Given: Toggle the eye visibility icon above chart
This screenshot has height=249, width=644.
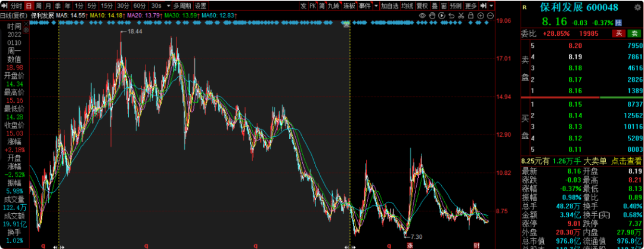Looking at the screenshot, I should tap(423, 16).
